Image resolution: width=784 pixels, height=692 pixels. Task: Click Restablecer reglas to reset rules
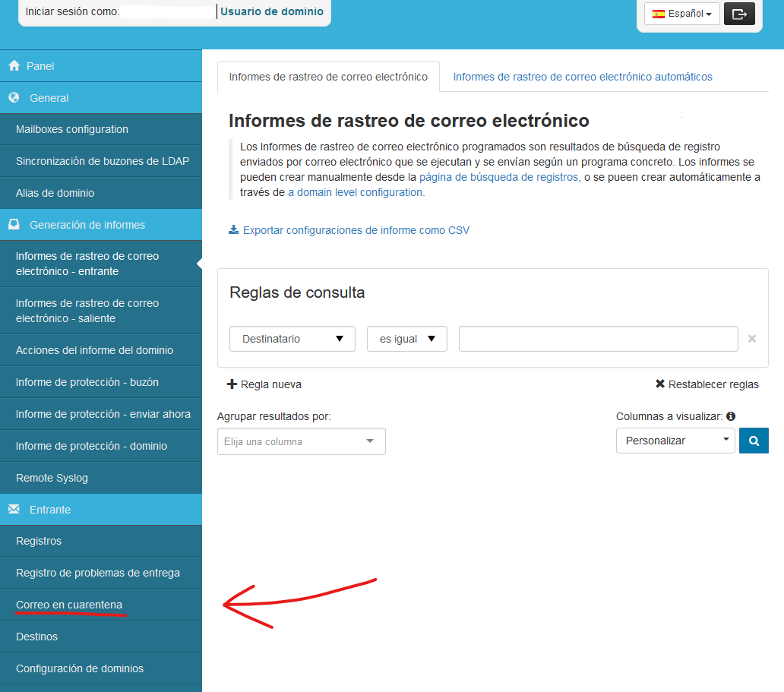(707, 384)
